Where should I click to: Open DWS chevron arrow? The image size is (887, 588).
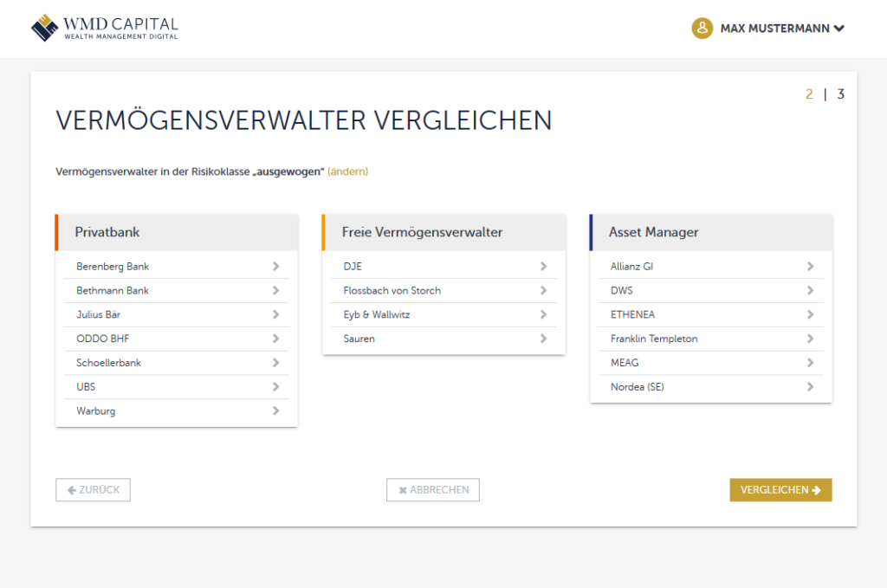pos(810,290)
